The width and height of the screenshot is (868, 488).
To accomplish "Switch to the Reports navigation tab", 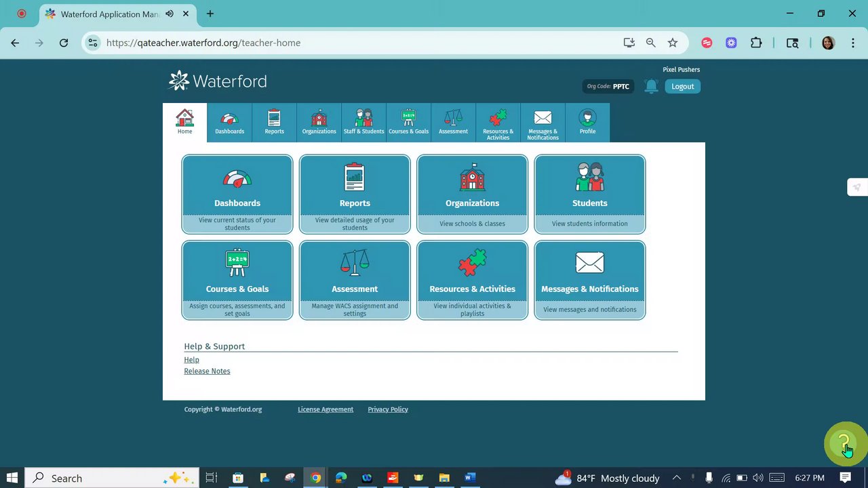I will (x=274, y=123).
